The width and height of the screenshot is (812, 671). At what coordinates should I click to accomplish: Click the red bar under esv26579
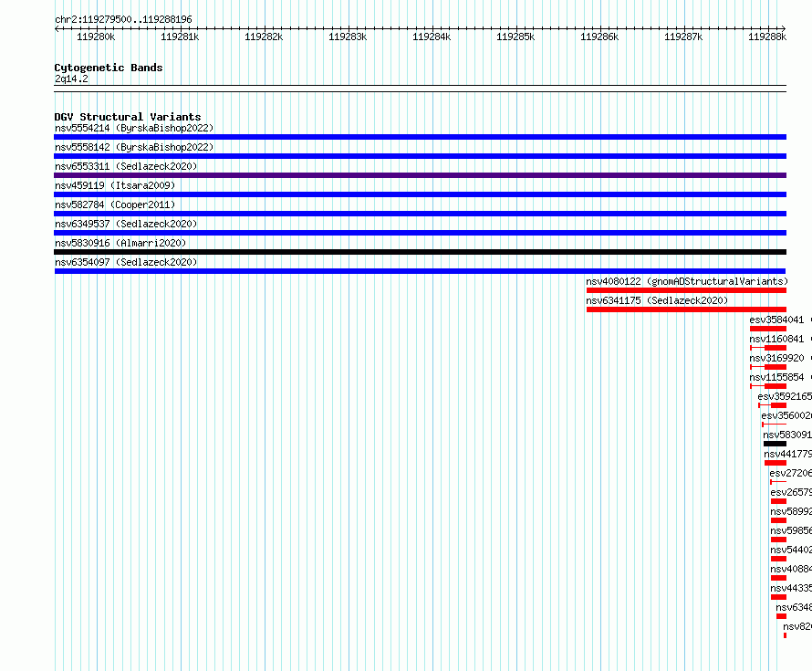click(778, 501)
